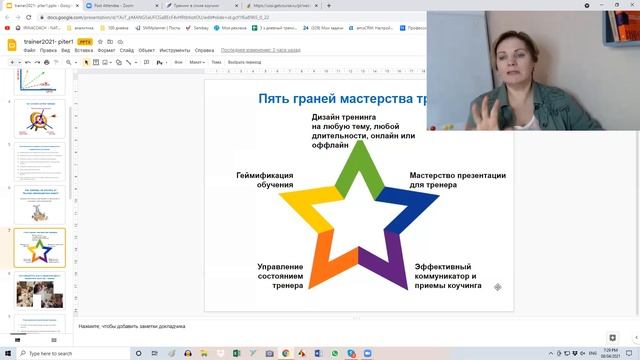Open the "Формат" menu

click(x=107, y=50)
